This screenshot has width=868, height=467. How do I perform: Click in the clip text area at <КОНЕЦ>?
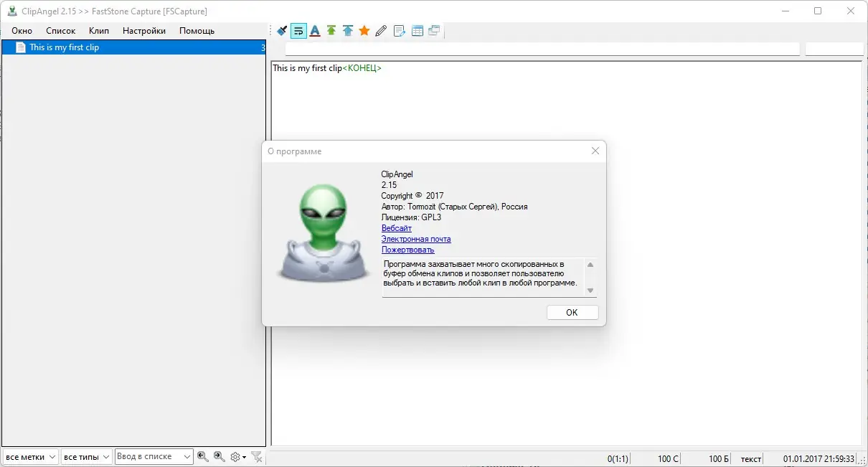coord(362,68)
